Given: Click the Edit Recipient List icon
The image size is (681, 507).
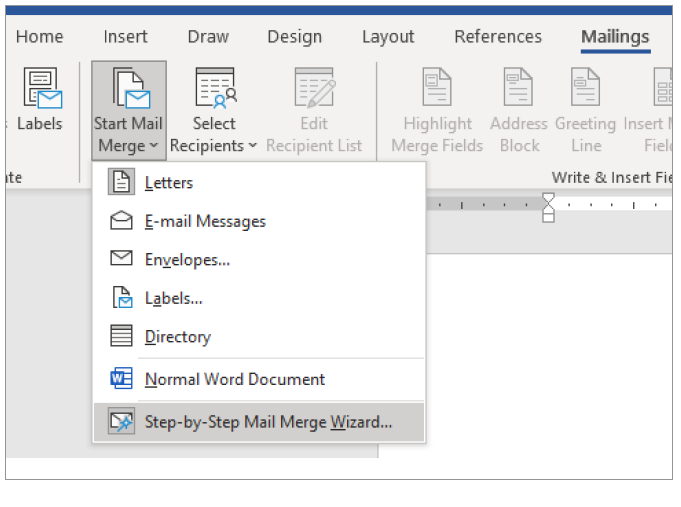Looking at the screenshot, I should pyautogui.click(x=314, y=88).
